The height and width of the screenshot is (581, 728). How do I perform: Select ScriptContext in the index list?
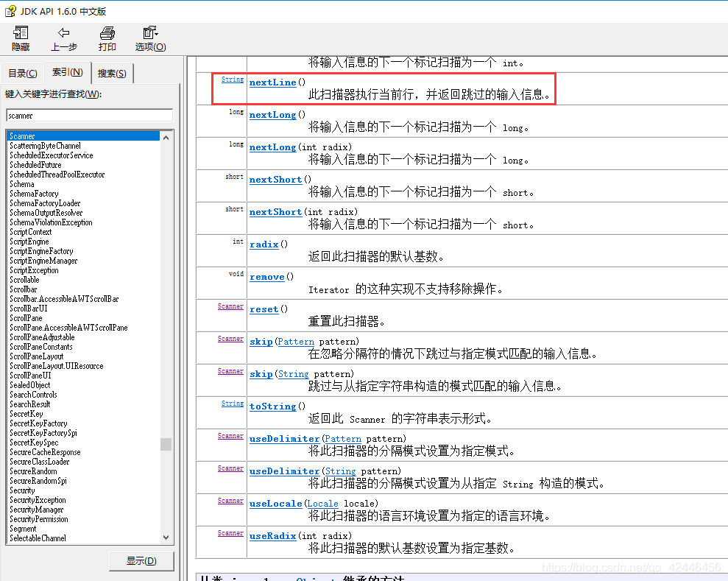pos(31,232)
